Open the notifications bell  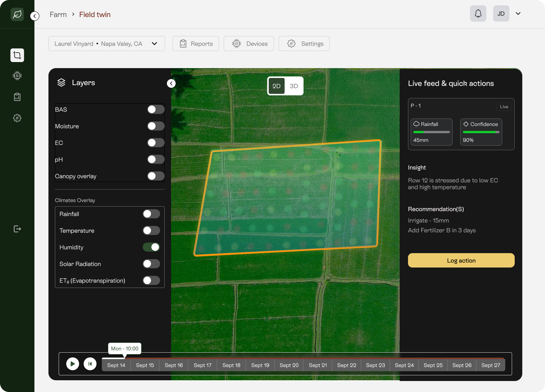pos(478,14)
